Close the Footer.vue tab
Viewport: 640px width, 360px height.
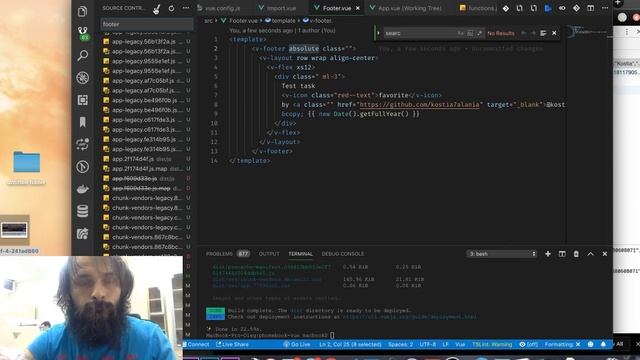pyautogui.click(x=358, y=8)
